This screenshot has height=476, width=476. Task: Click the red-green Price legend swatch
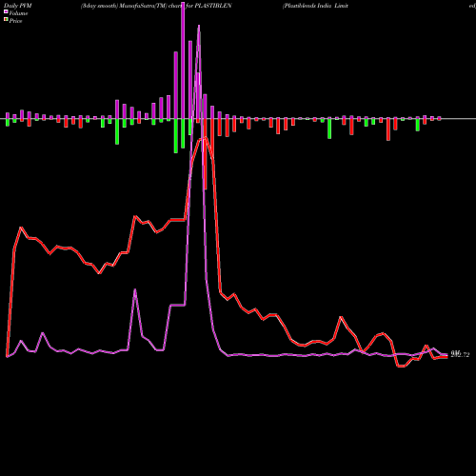[x=6, y=20]
